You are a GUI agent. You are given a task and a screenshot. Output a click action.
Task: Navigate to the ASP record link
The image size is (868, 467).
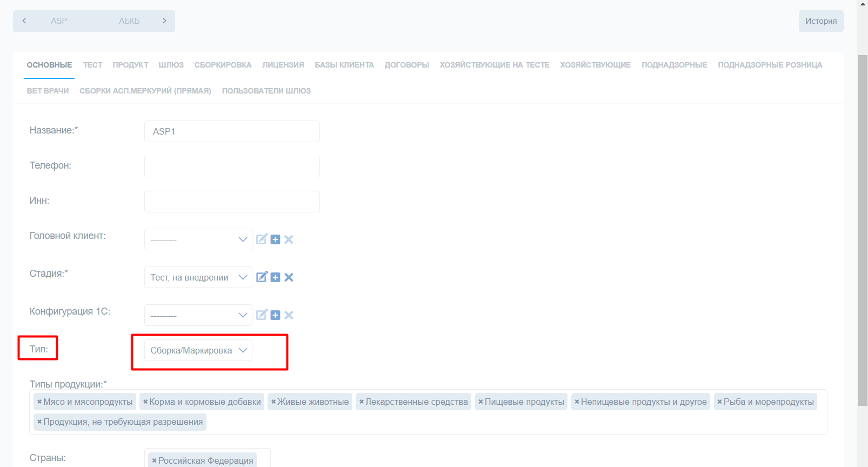(59, 21)
